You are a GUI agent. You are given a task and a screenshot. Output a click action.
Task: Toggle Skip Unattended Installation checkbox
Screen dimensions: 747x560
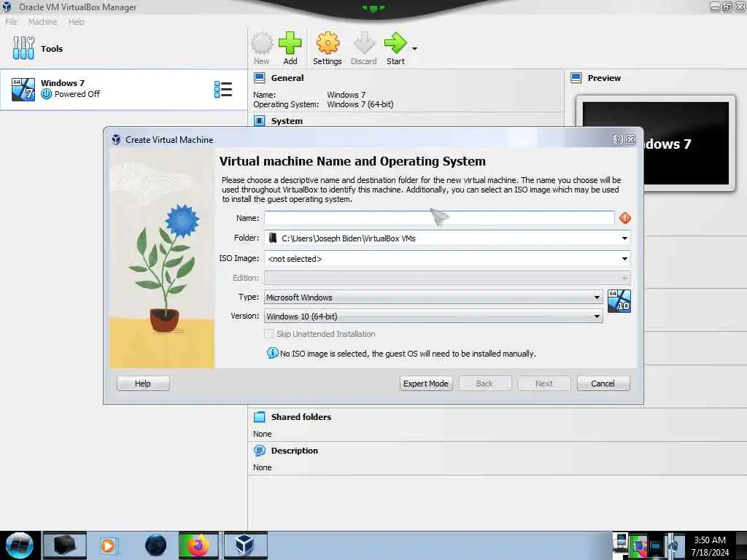click(x=268, y=334)
